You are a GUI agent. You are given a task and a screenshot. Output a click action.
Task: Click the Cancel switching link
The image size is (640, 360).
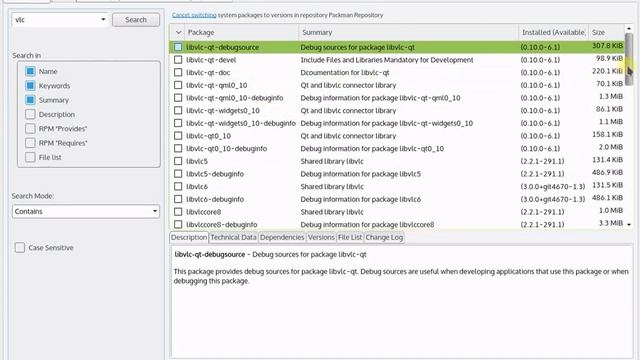[194, 15]
